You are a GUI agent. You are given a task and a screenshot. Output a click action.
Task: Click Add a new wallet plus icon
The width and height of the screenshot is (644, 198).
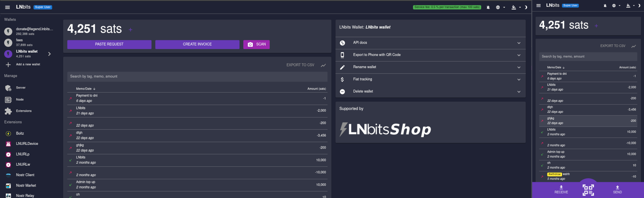click(8, 64)
